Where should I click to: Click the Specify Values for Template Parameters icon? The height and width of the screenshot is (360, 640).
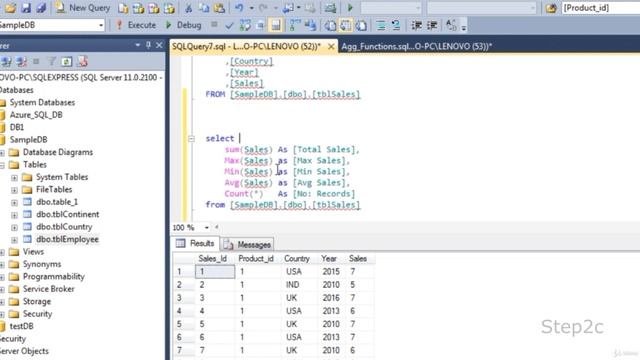pyautogui.click(x=451, y=25)
